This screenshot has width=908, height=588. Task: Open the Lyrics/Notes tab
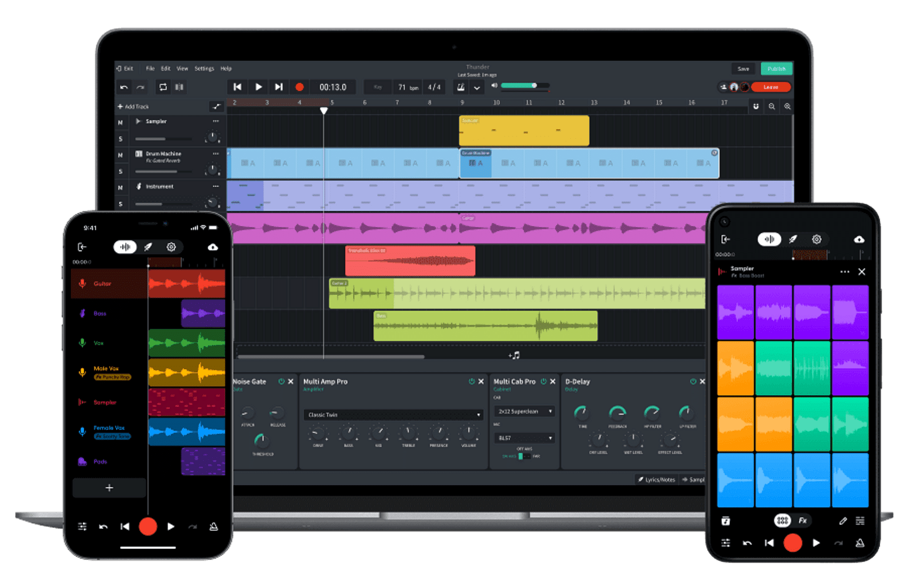[656, 479]
